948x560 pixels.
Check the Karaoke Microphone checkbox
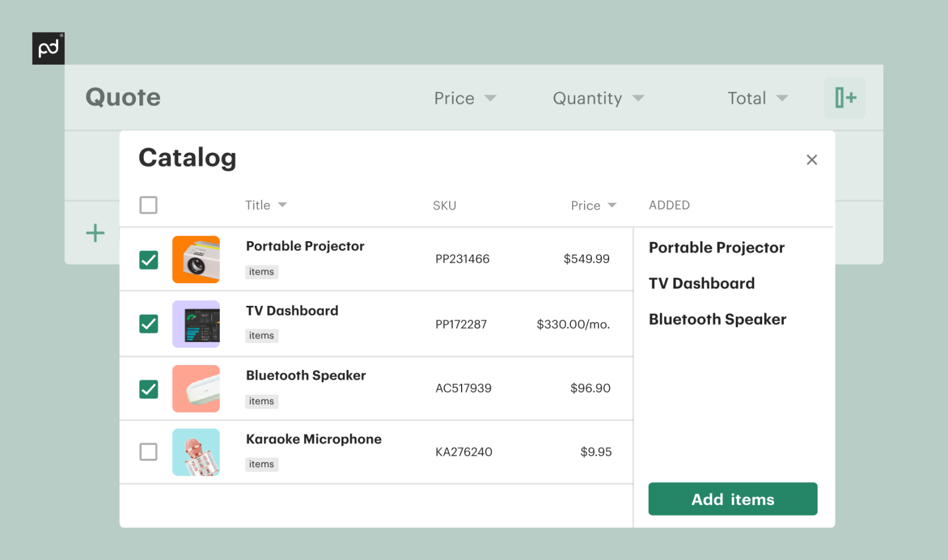148,452
